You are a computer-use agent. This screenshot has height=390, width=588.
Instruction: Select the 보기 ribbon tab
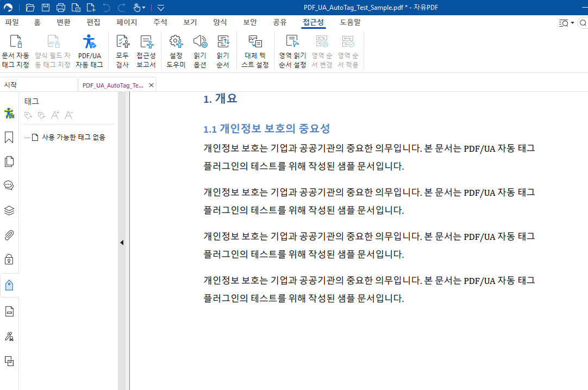pyautogui.click(x=190, y=22)
